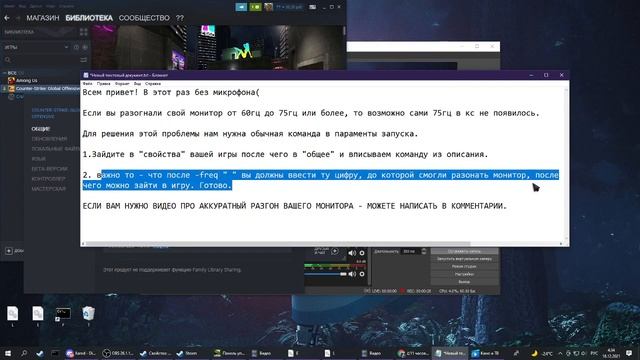
Task: Go back with Steam's left arrow
Action: point(7,18)
